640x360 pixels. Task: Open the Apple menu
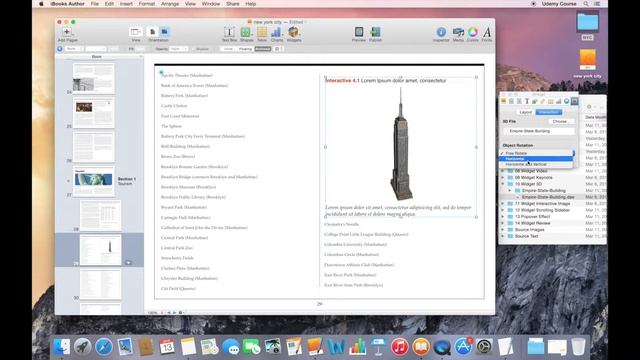pyautogui.click(x=41, y=4)
